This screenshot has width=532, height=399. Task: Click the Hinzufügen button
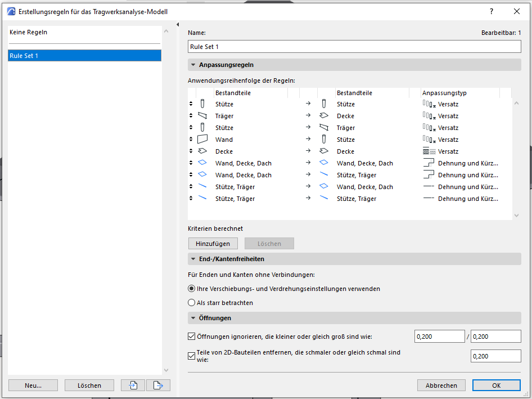(x=213, y=244)
